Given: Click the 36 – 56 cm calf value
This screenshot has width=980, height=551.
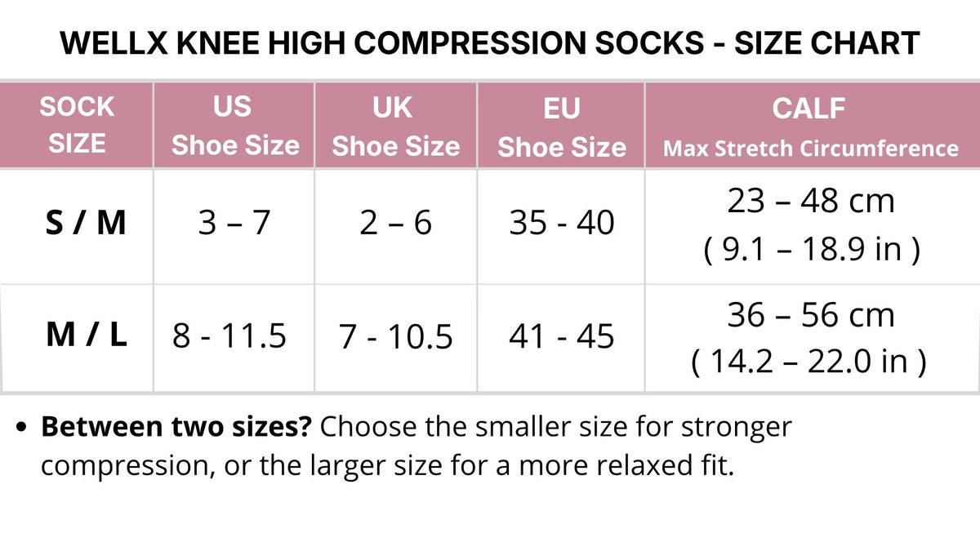Looking at the screenshot, I should [x=811, y=315].
